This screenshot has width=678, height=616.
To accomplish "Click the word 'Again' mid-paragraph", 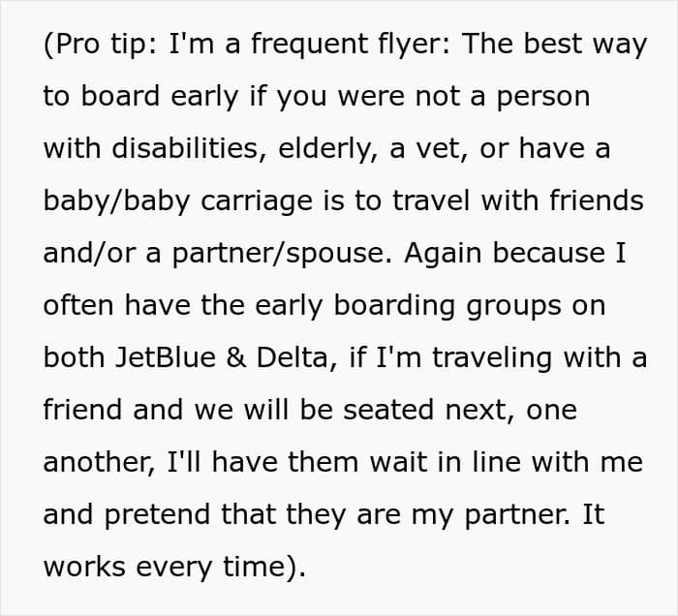I will click(x=443, y=254).
